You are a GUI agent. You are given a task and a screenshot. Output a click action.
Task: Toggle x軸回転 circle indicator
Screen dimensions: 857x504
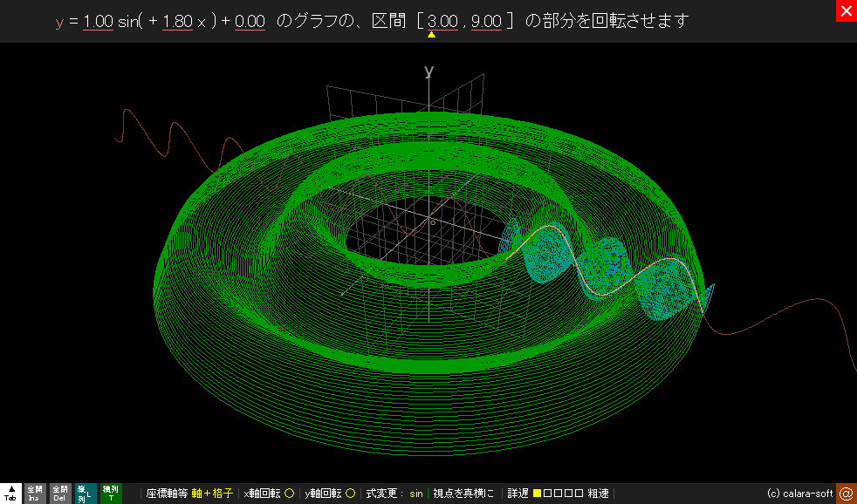[x=289, y=494]
